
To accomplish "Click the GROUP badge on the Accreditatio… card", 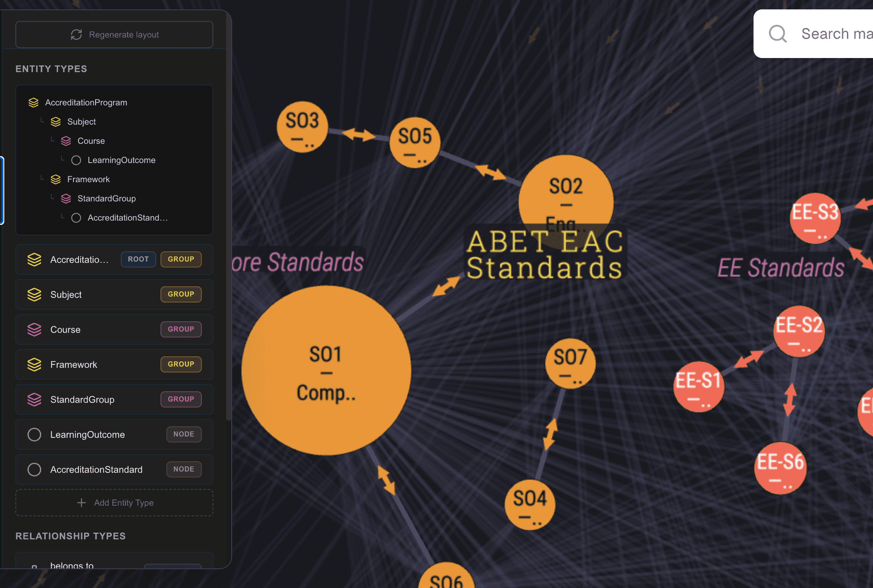I will (x=181, y=259).
